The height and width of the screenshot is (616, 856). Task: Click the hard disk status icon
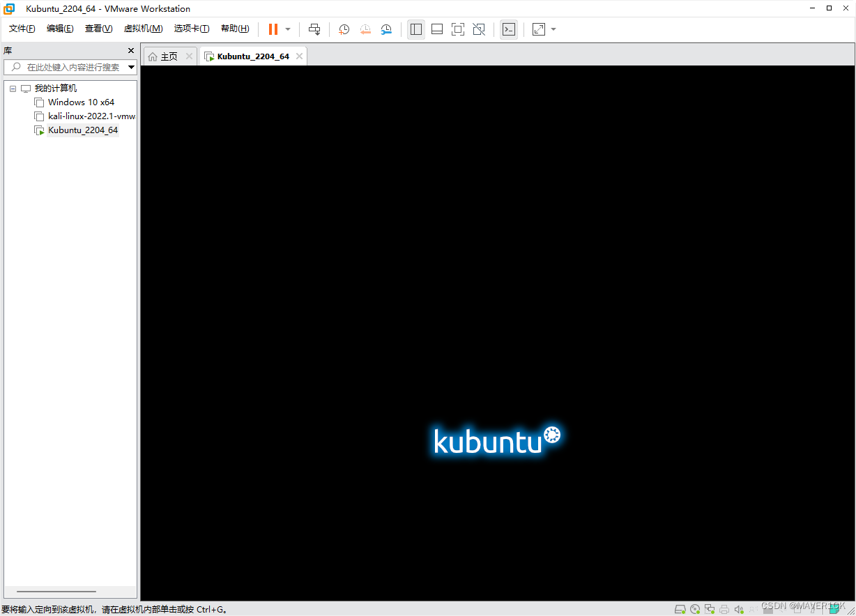tap(680, 608)
